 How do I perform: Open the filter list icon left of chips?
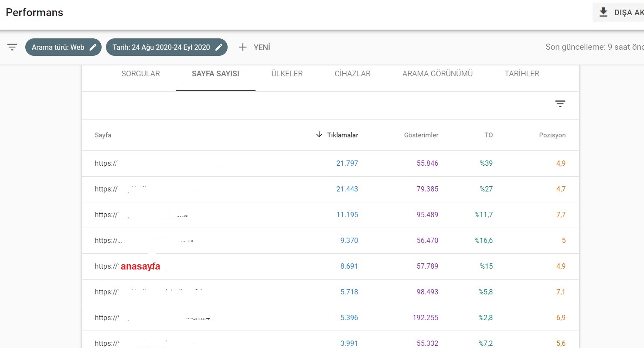(12, 47)
